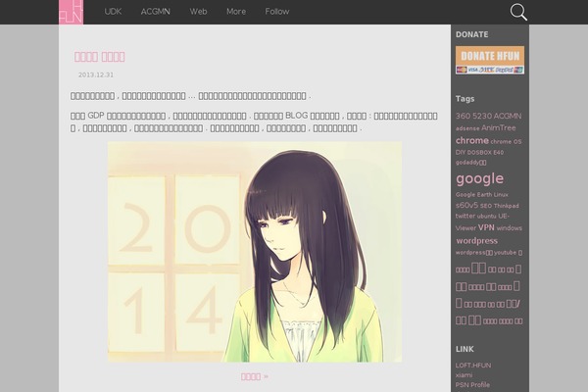The width and height of the screenshot is (588, 392).
Task: Open the Google Earth tag
Action: click(473, 195)
